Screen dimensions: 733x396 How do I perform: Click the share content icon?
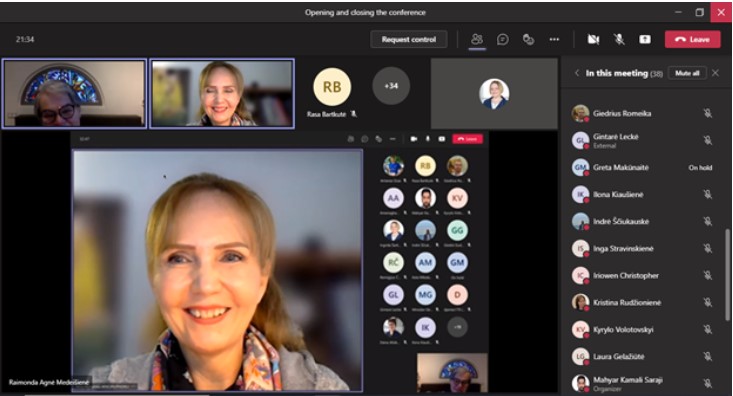[x=645, y=39]
